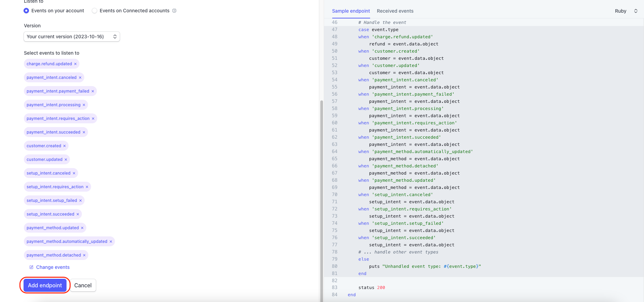The height and width of the screenshot is (302, 644).
Task: Remove the payment_intent.succeeded event chip
Action: point(84,132)
